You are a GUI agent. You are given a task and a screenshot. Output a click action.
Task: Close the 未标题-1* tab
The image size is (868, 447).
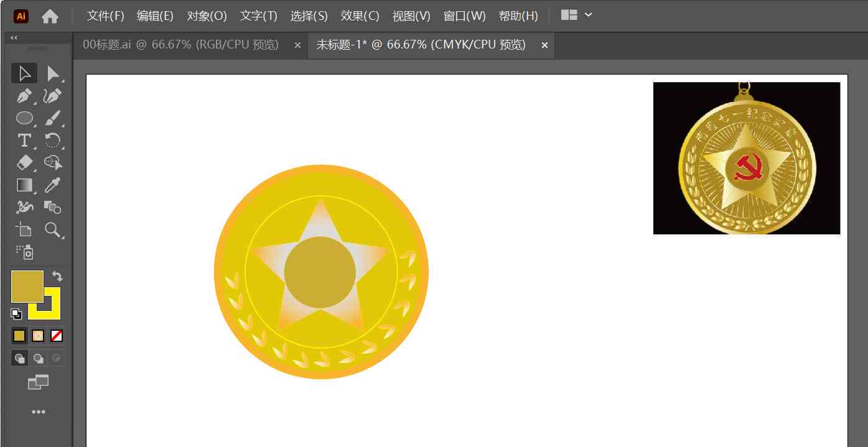pyautogui.click(x=544, y=45)
